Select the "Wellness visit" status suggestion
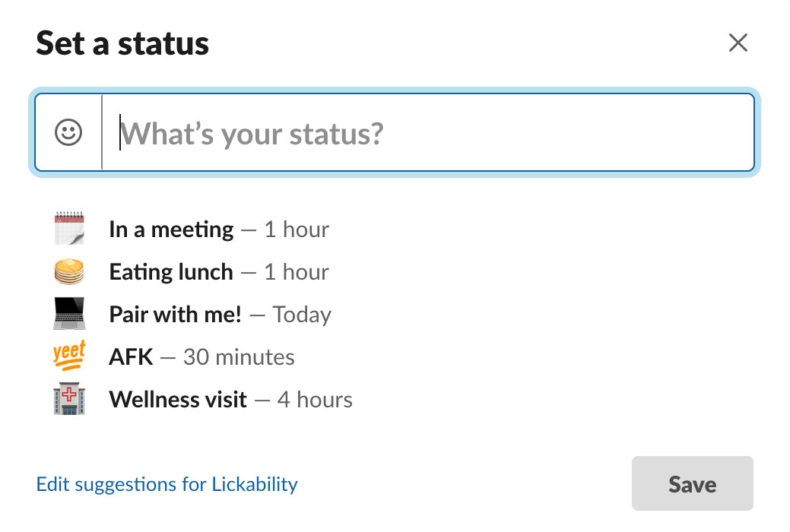This screenshot has width=790, height=532. [178, 400]
